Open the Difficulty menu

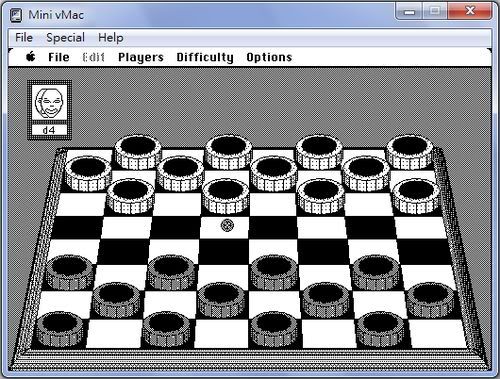(x=205, y=57)
